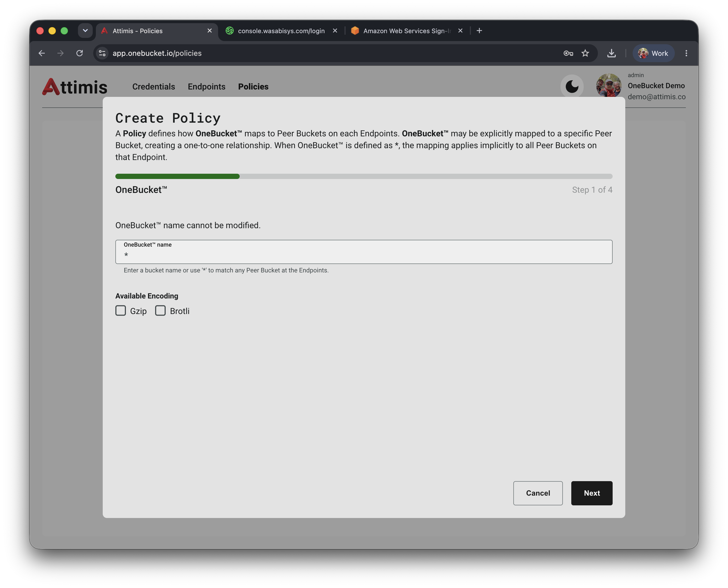The image size is (728, 588).
Task: Click the Attimis logo
Action: pos(75,87)
